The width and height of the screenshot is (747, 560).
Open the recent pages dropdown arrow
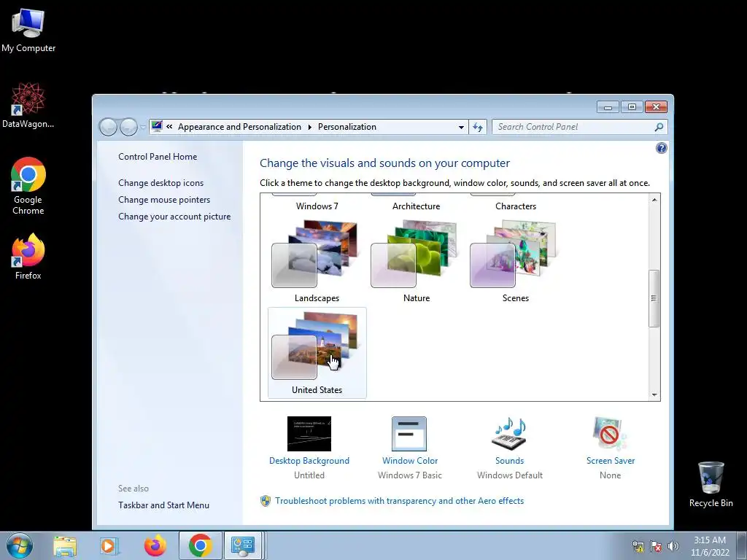[x=143, y=127]
